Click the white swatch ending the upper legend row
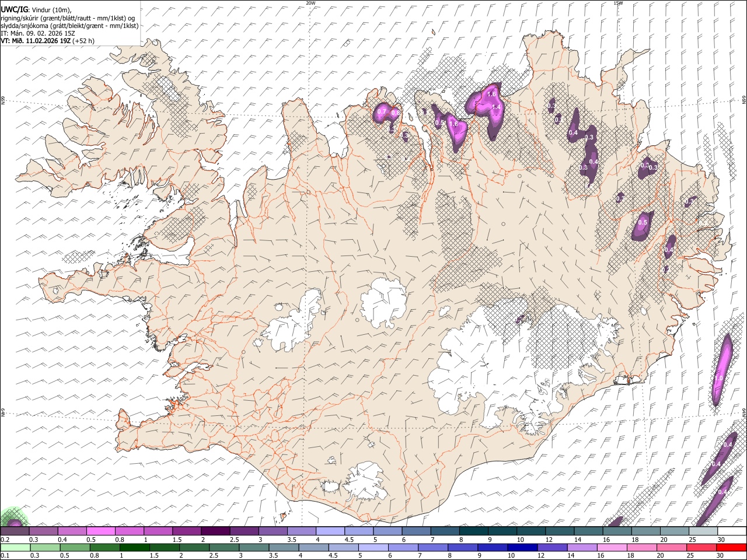Viewport: 747px width, 560px height. [731, 531]
